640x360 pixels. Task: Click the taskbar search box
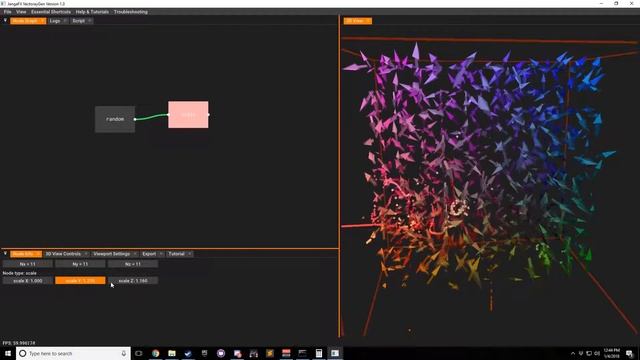coord(73,353)
